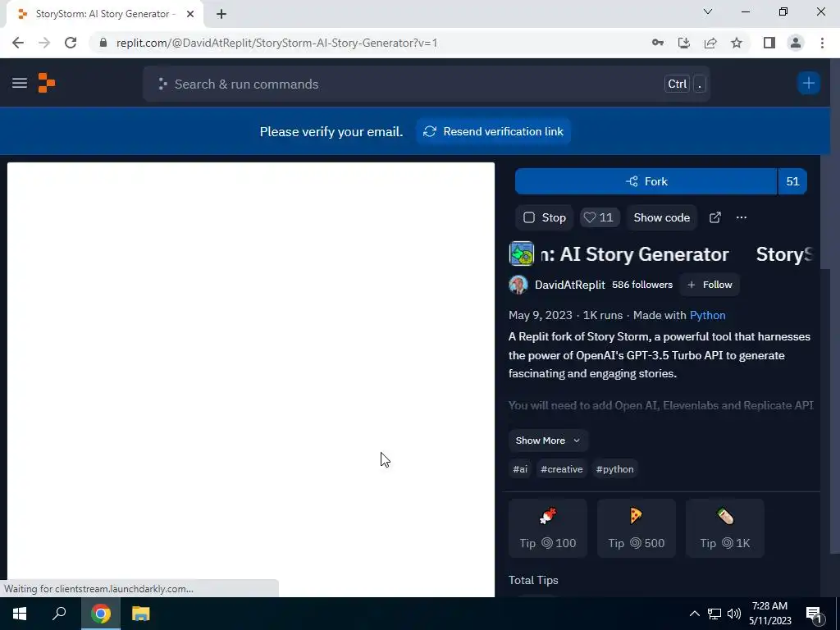Click Chrome in the taskbar
840x630 pixels.
click(x=101, y=614)
